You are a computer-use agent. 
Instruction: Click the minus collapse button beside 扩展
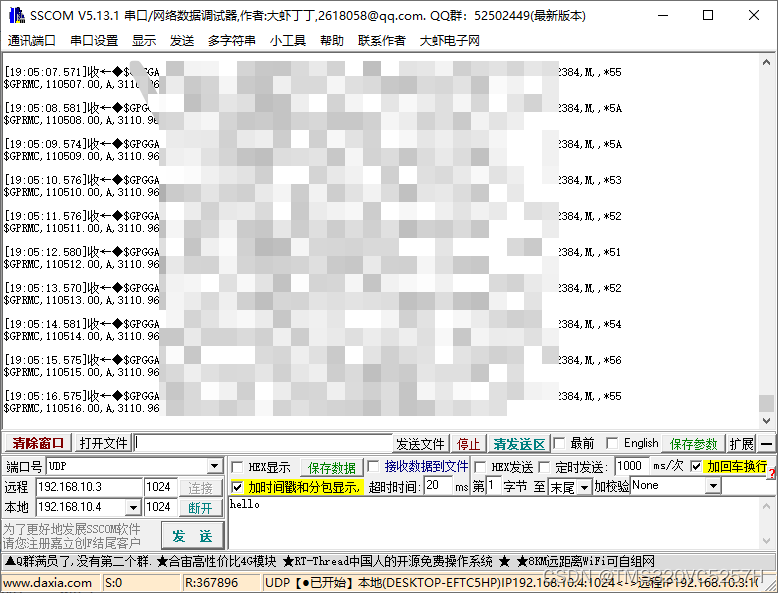click(x=767, y=444)
